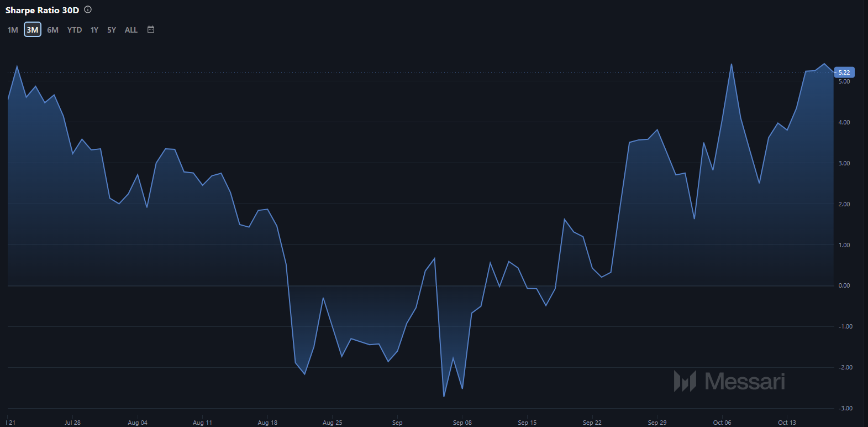Click the Oct 06 date axis label

pos(722,423)
